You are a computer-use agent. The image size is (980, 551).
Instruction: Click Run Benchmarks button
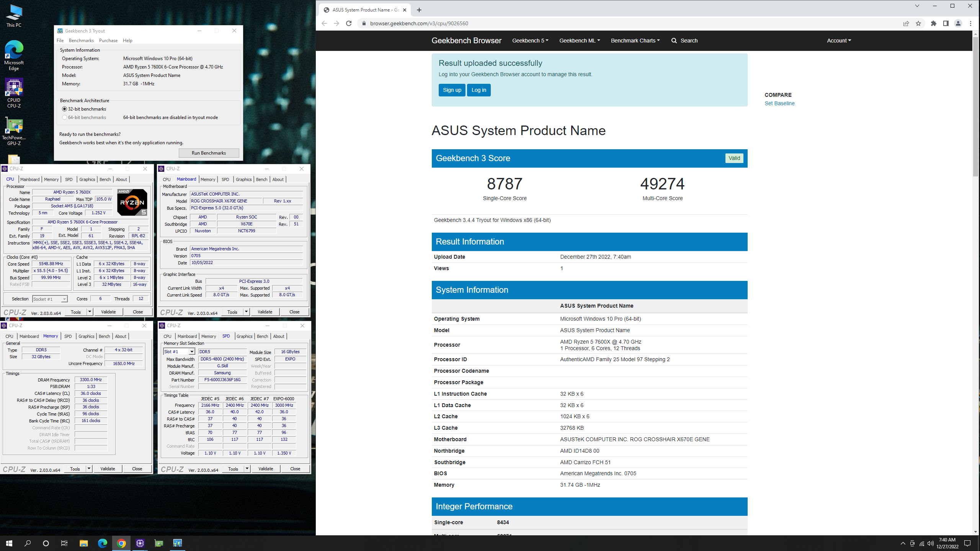pyautogui.click(x=209, y=153)
